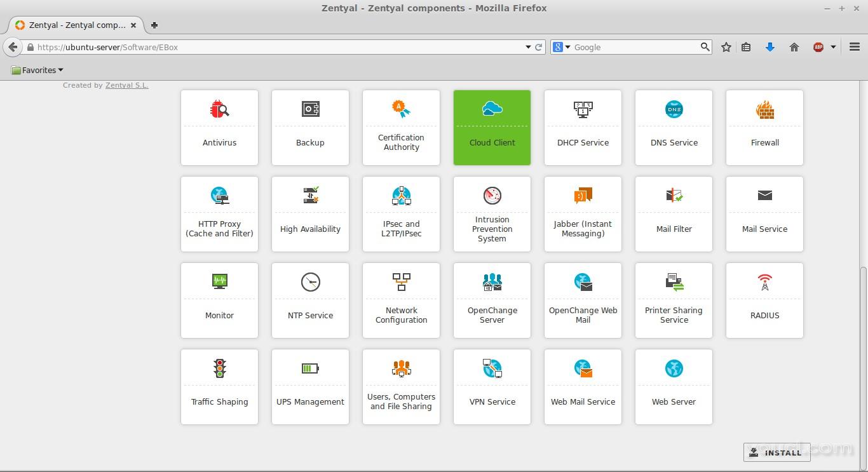This screenshot has width=868, height=472.
Task: Open a new browser tab
Action: click(x=154, y=25)
